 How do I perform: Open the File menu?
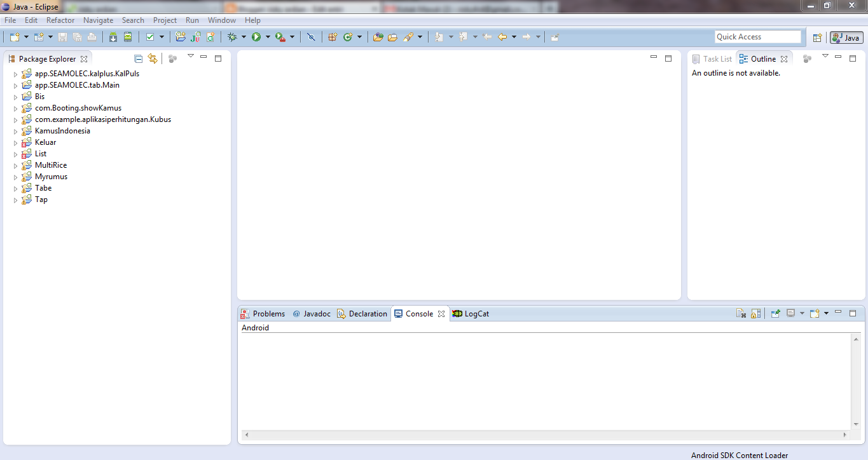10,20
